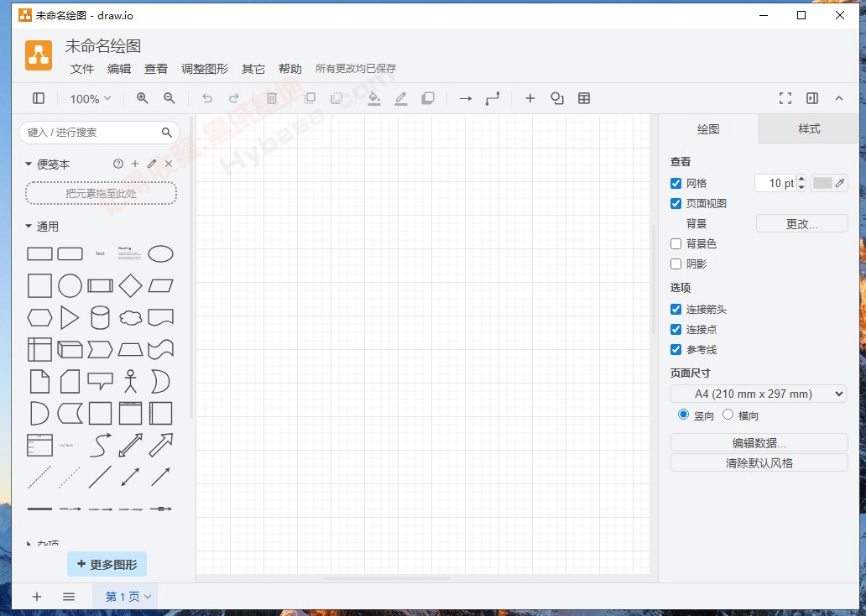
Task: Click the 更多图形 button
Action: [x=107, y=565]
